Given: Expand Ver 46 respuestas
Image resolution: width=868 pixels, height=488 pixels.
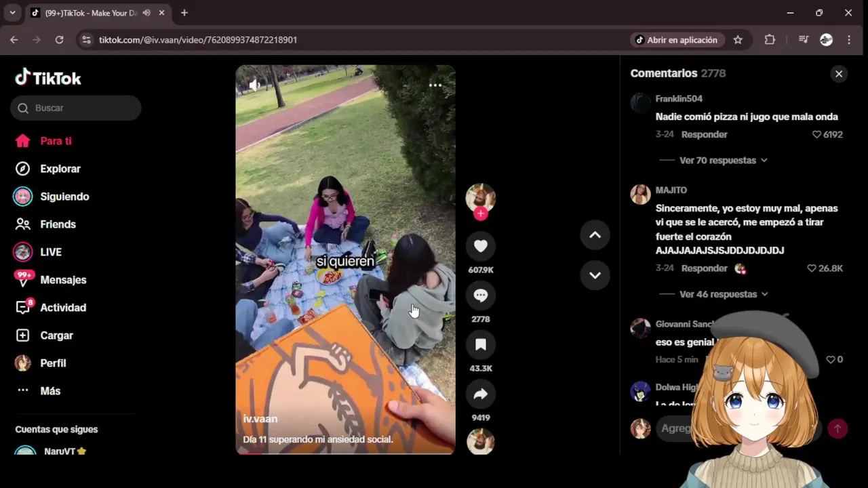Looking at the screenshot, I should (x=724, y=294).
